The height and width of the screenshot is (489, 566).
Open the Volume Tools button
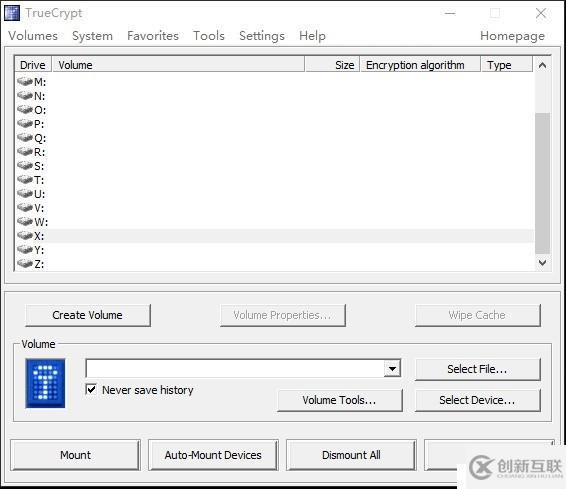click(x=339, y=400)
